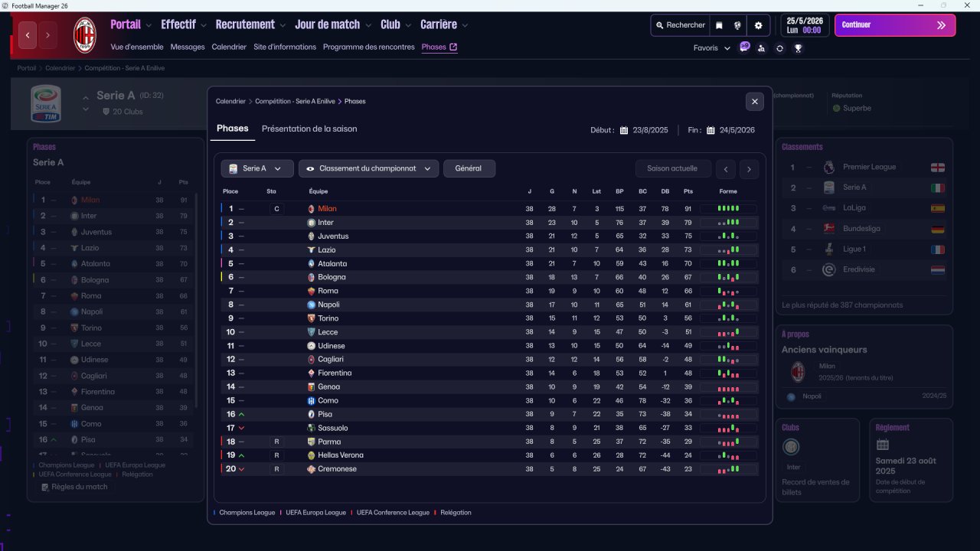This screenshot has width=980, height=551.
Task: Open the Jour de match dropdown
Action: click(x=333, y=24)
